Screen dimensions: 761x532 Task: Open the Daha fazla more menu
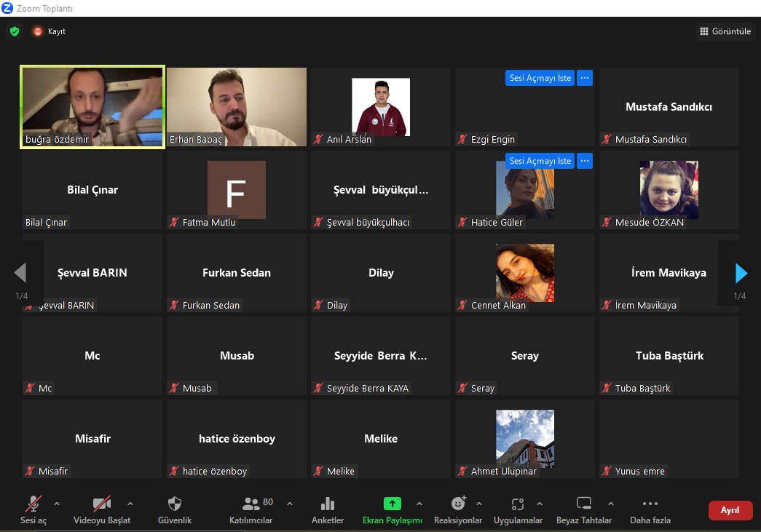click(650, 509)
